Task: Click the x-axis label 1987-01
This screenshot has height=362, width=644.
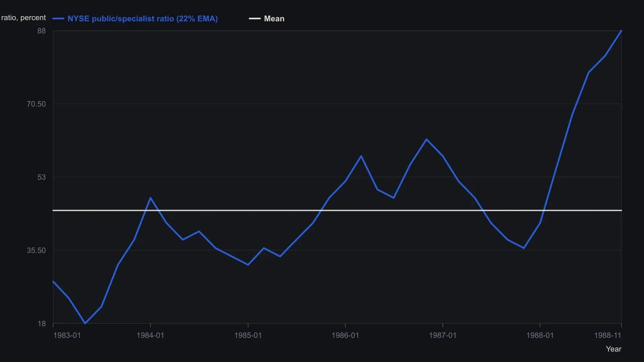Action: click(442, 335)
